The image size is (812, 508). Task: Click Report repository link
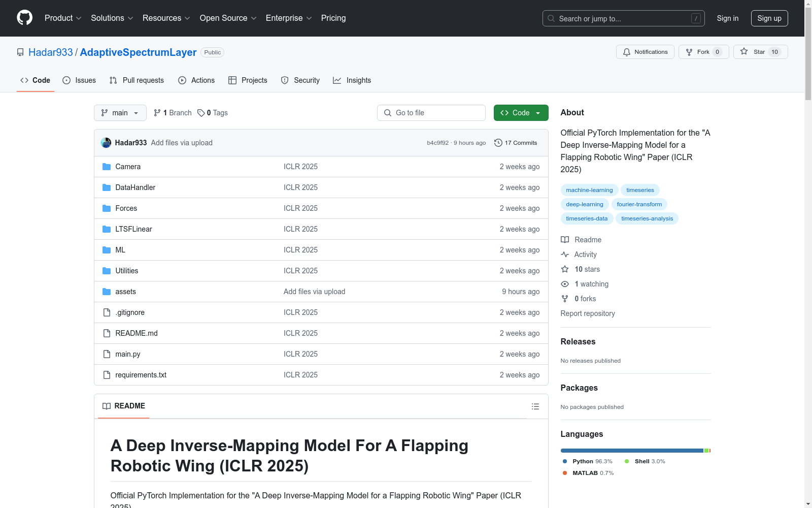point(588,313)
